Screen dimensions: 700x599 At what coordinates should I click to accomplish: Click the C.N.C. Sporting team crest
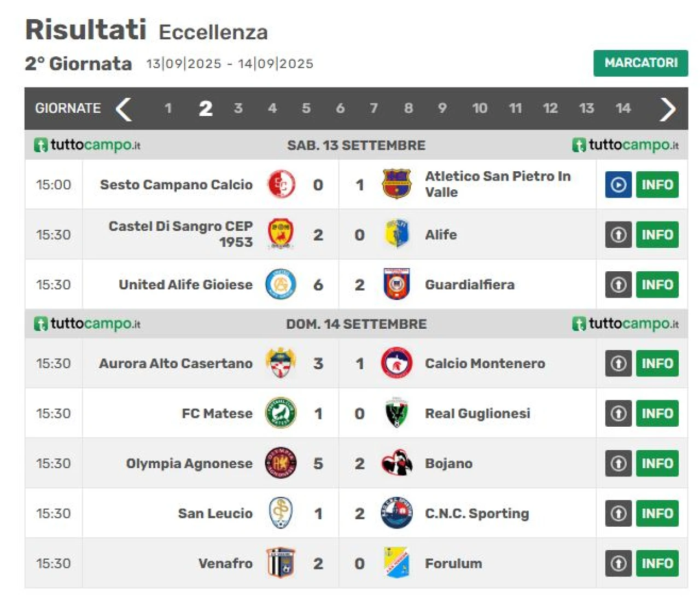[396, 513]
